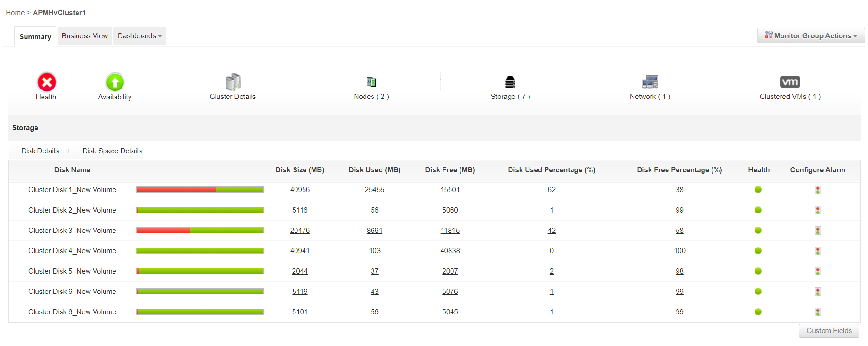Click the Home breadcrumb link
This screenshot has width=868, height=346.
click(x=15, y=13)
